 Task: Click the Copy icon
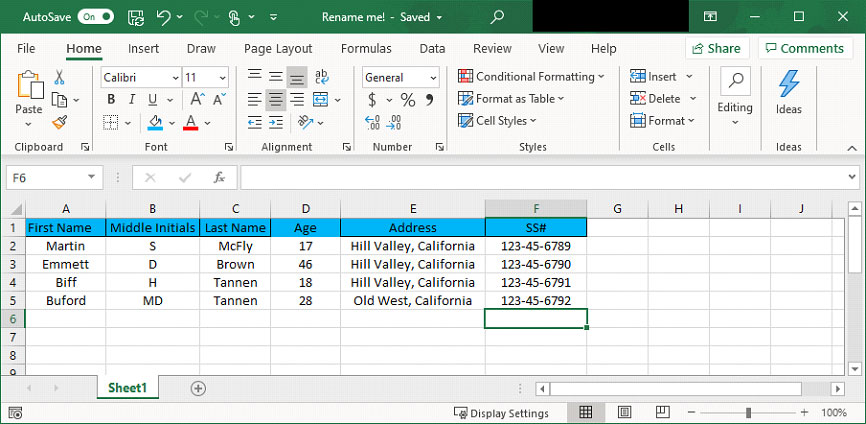(x=59, y=100)
